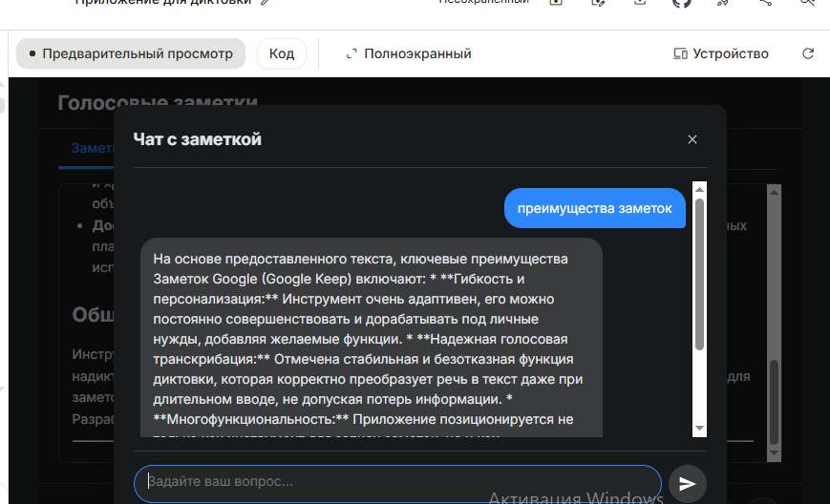Click the notes page scrollbar thumb
Screen dimensions: 830x504
click(774, 402)
